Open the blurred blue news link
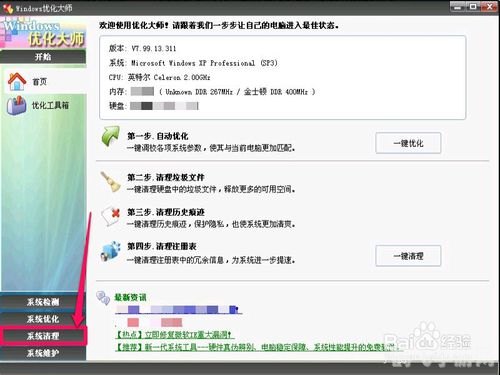This screenshot has width=500, height=375. (178, 310)
